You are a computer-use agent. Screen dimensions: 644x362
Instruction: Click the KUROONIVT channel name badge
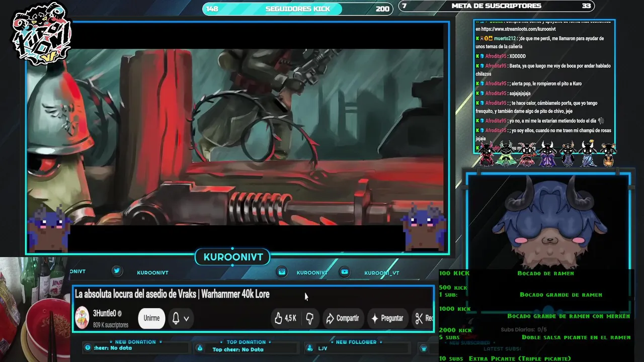point(233,257)
